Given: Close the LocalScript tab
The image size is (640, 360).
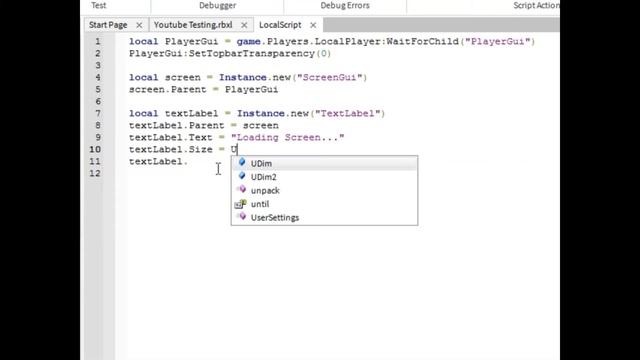Looking at the screenshot, I should (x=313, y=25).
